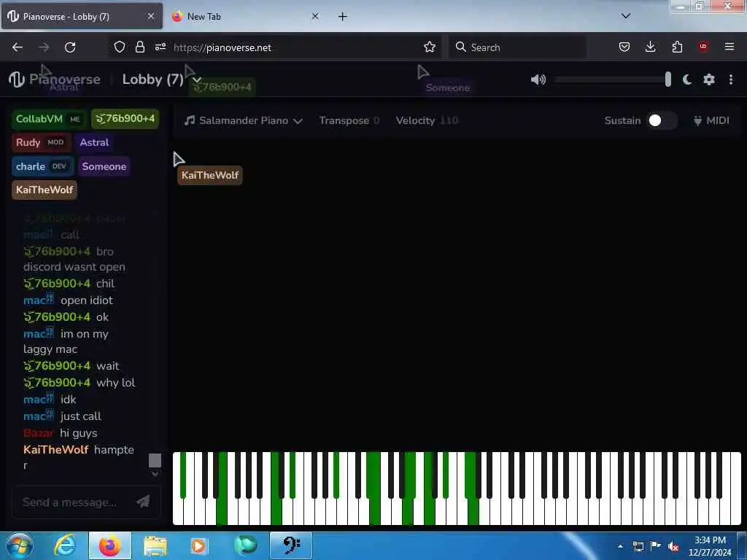This screenshot has width=747, height=560.
Task: Show hidden tray icons arrow
Action: point(620,546)
